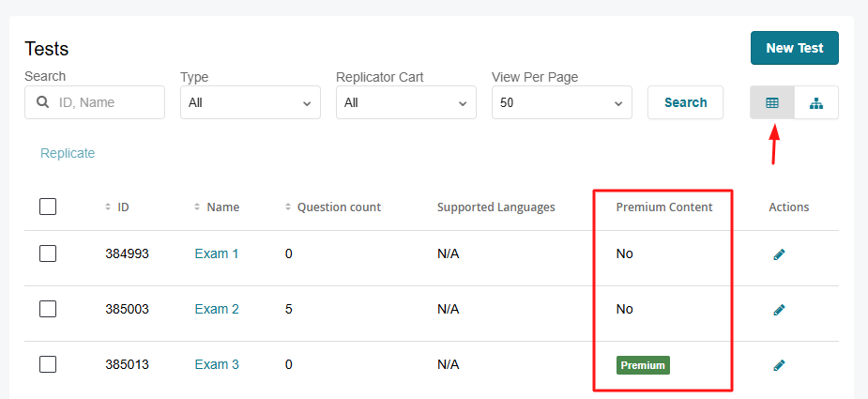This screenshot has height=399, width=868.
Task: Sort by ID column arrows
Action: pyautogui.click(x=108, y=207)
